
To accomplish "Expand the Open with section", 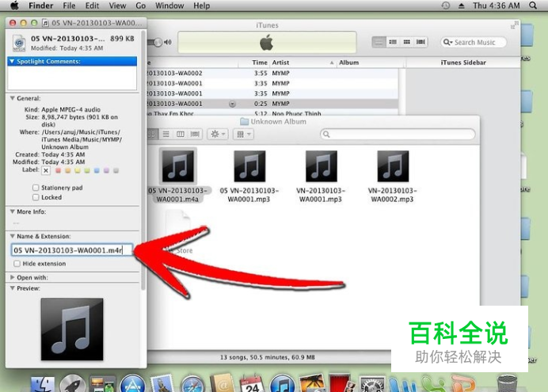I will click(13, 277).
